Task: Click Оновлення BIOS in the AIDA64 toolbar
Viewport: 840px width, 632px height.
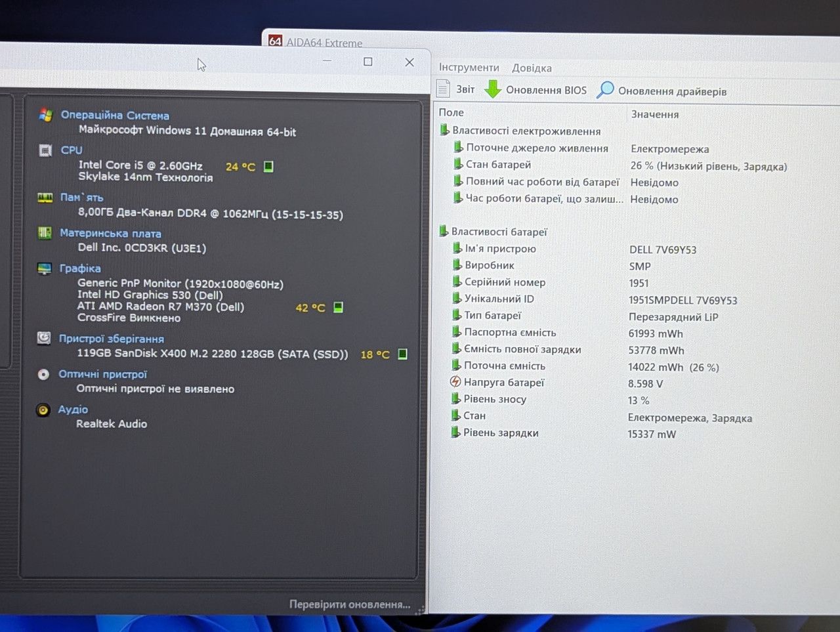Action: pos(535,90)
